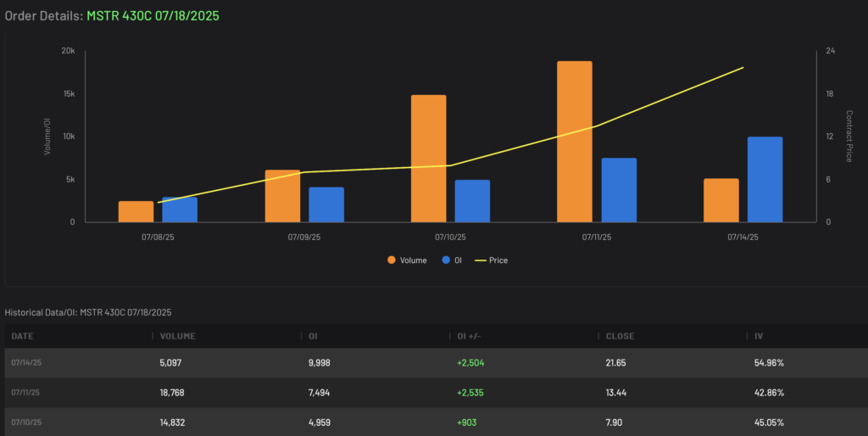
Task: Click IV value 42.86%
Action: [x=769, y=393]
